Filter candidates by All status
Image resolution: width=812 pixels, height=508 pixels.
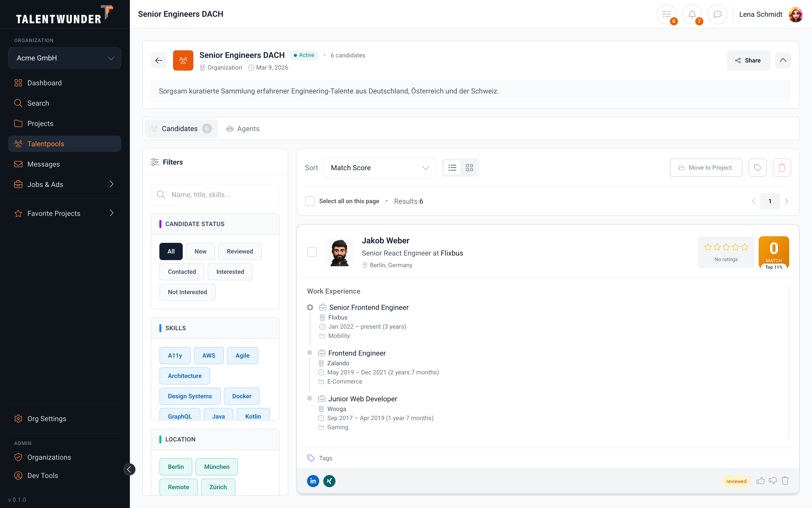tap(171, 251)
